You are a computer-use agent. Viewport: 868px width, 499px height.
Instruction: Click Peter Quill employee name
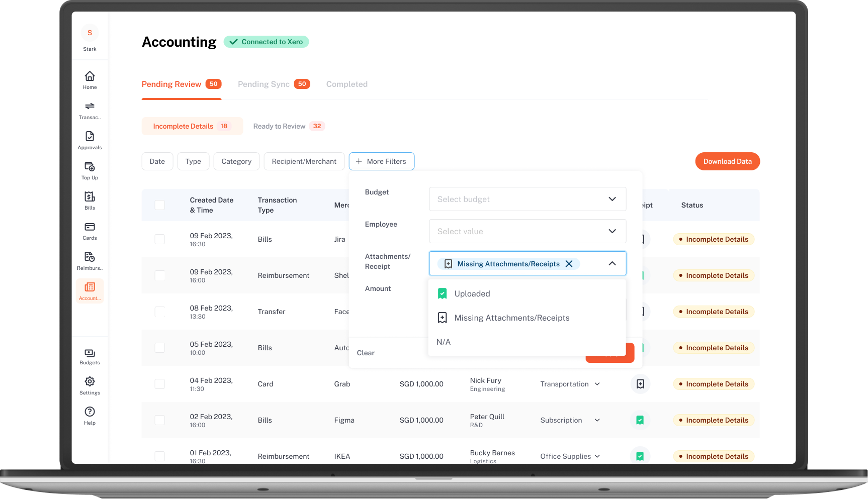[487, 417]
